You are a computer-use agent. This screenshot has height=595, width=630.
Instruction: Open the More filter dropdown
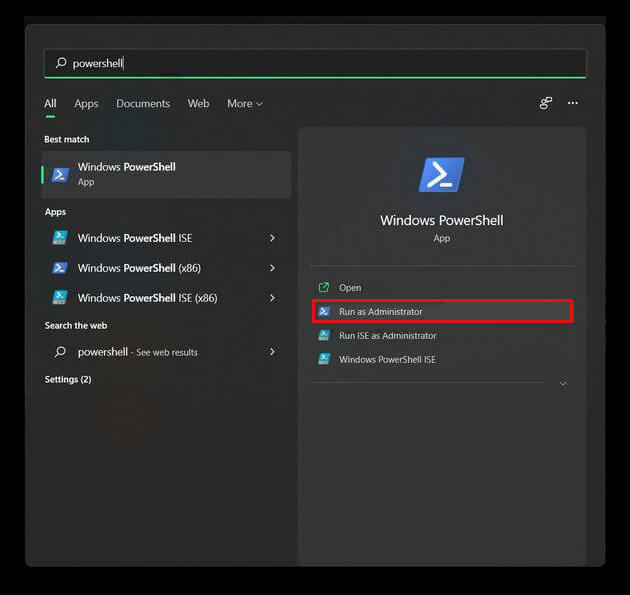(x=245, y=104)
